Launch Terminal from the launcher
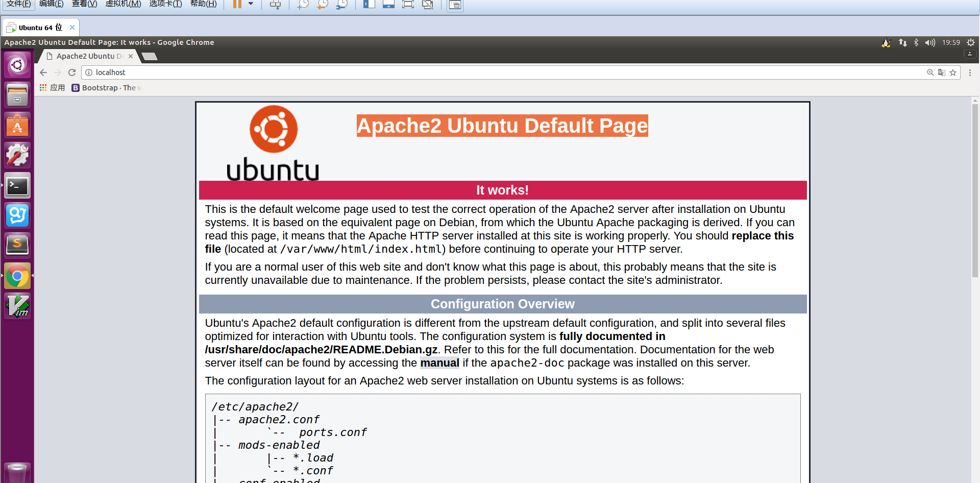This screenshot has width=980, height=483. tap(17, 186)
